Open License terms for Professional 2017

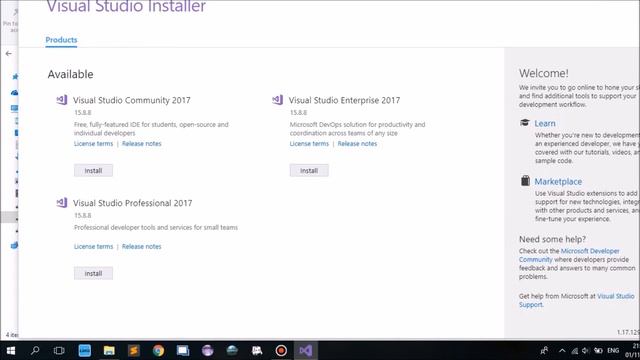point(93,247)
